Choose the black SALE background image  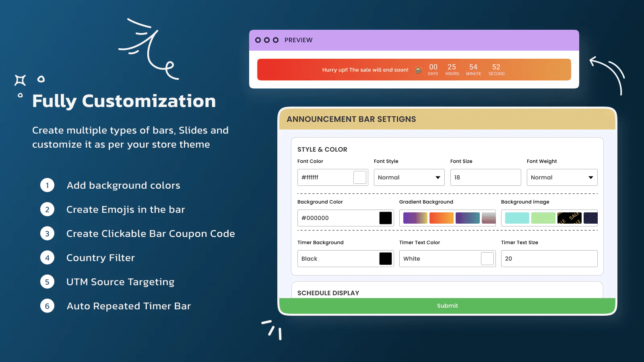pyautogui.click(x=569, y=218)
